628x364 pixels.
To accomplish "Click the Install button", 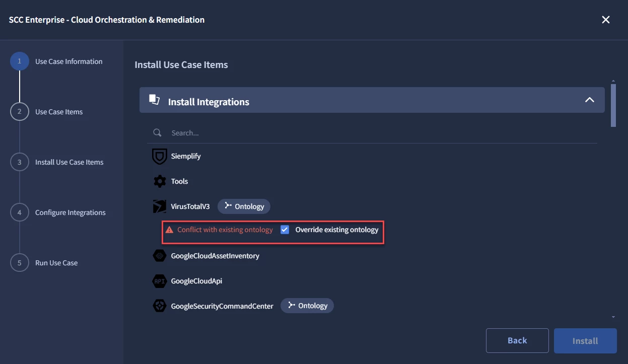I will [585, 341].
